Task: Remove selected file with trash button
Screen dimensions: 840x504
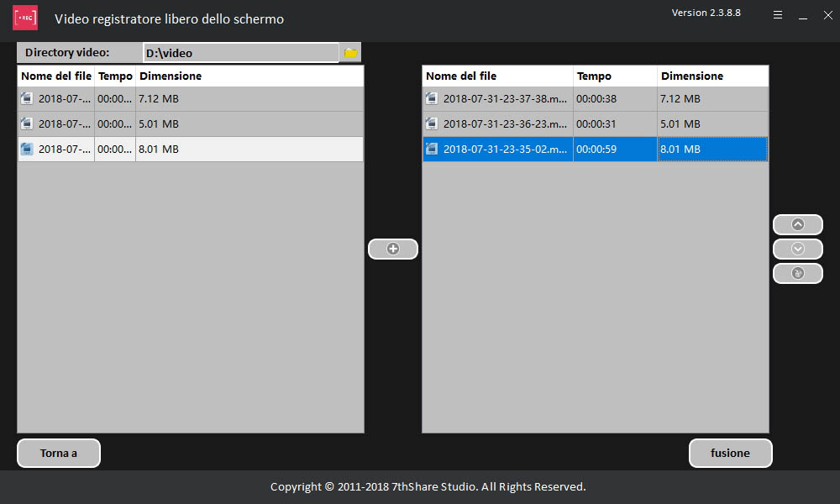Action: 798,273
